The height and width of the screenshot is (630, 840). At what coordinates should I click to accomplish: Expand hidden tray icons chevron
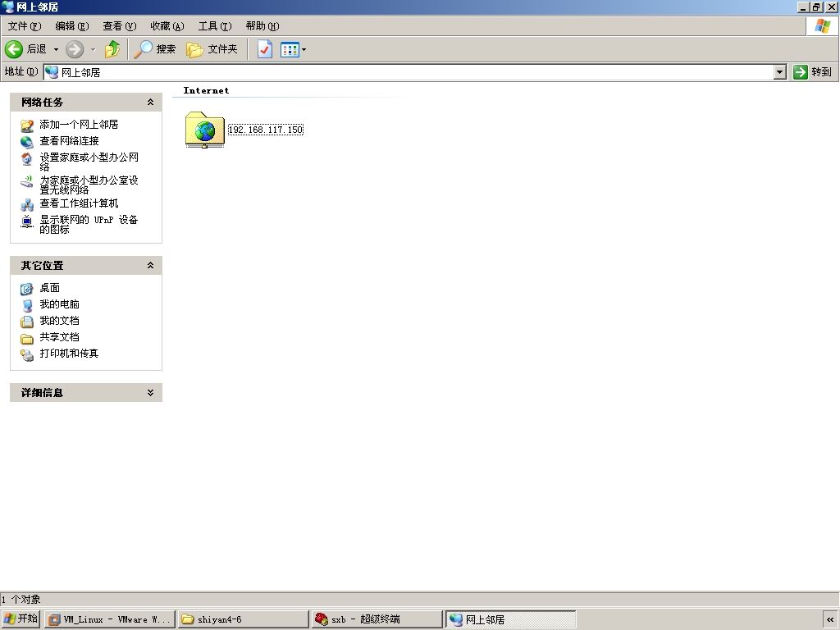pos(830,620)
